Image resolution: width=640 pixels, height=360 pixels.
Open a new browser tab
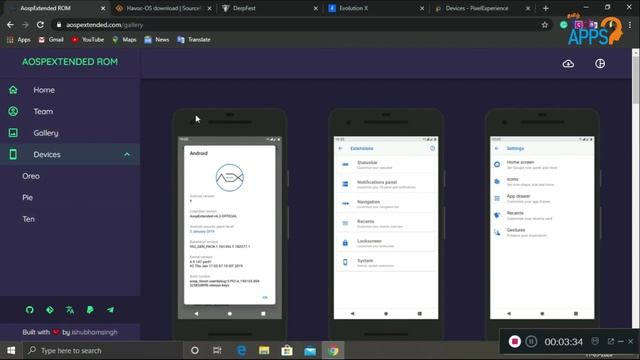[546, 8]
